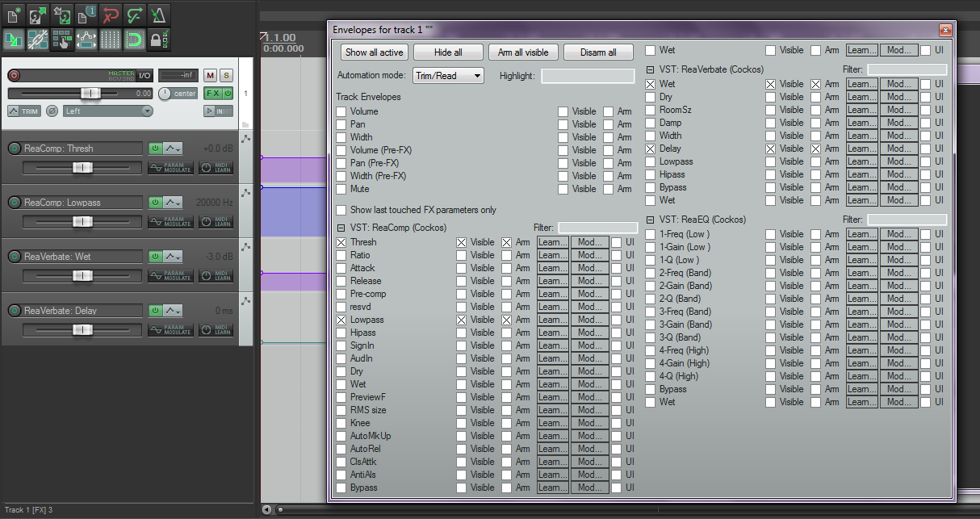This screenshot has width=980, height=519.
Task: Toggle the Locking padlock icon
Action: pos(158,38)
